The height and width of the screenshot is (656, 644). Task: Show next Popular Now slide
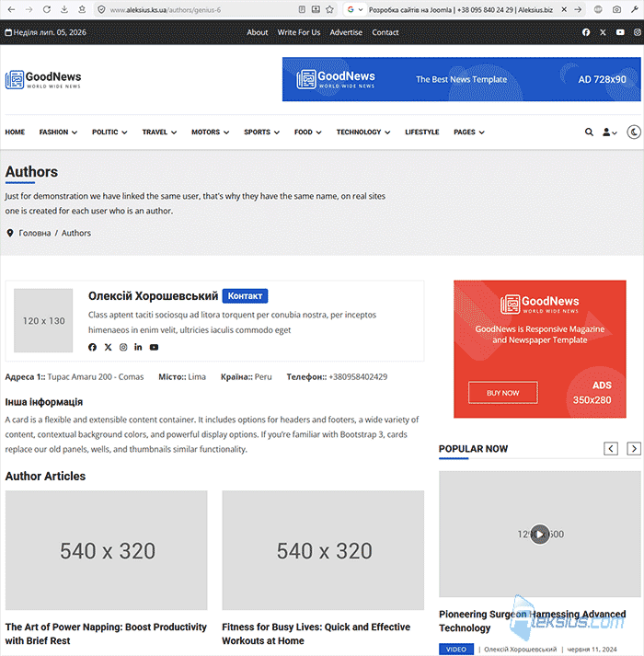coord(634,448)
